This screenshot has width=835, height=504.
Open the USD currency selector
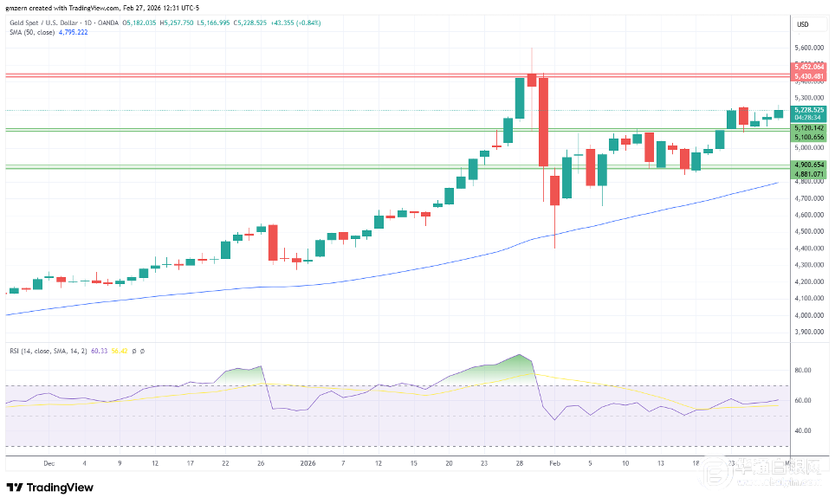tap(802, 24)
